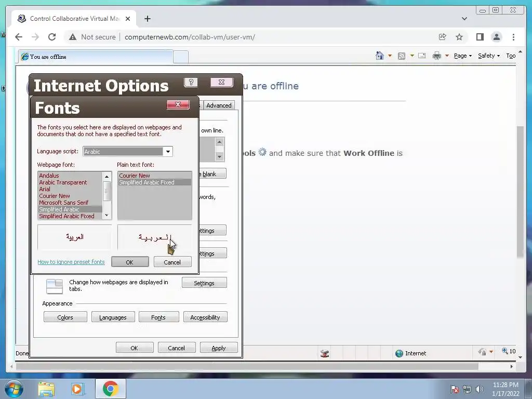Open Windows Explorer from taskbar
532x399 pixels.
click(46, 389)
